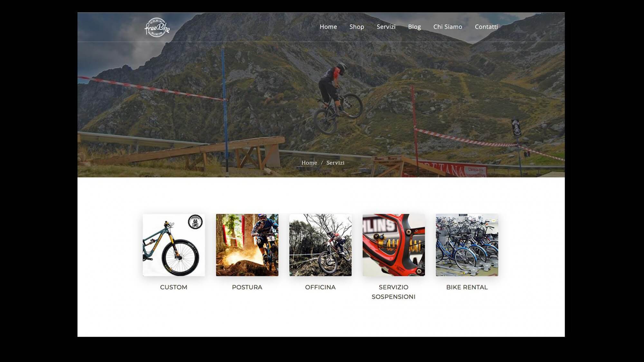Click the Home breadcrumb link

coord(309,163)
